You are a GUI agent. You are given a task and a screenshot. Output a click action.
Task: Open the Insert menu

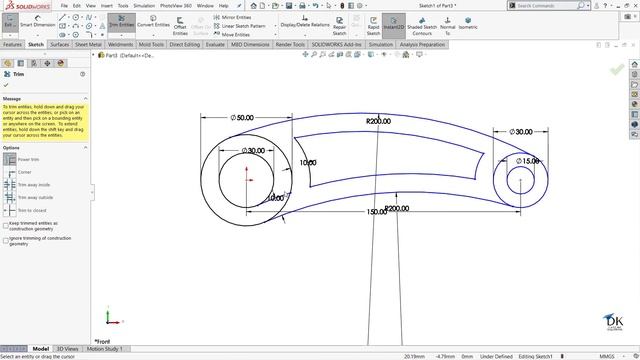107,6
